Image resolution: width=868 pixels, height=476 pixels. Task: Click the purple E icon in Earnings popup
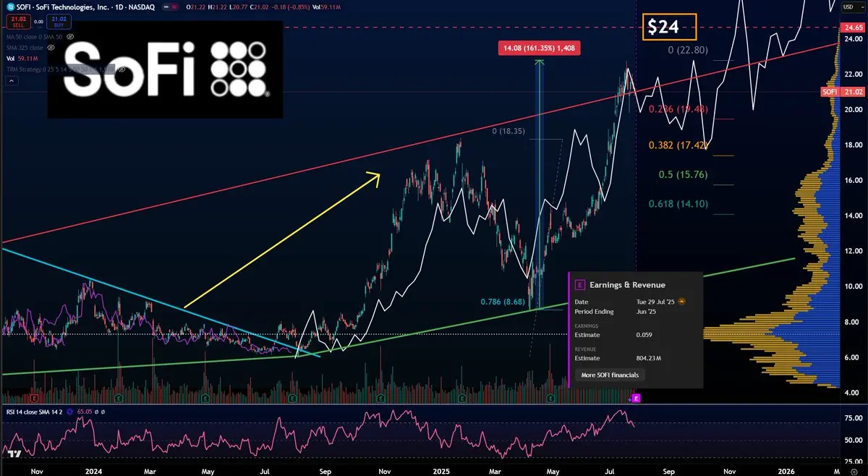pyautogui.click(x=579, y=285)
